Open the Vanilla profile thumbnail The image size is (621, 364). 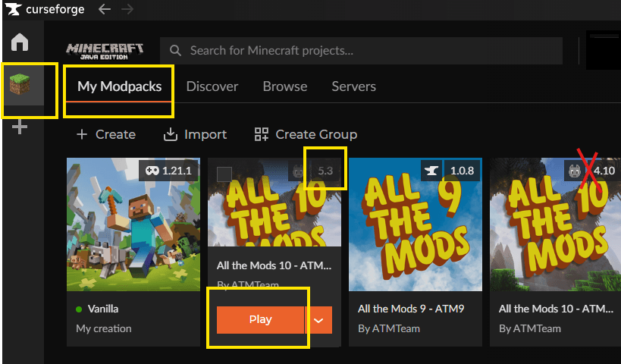coord(133,224)
